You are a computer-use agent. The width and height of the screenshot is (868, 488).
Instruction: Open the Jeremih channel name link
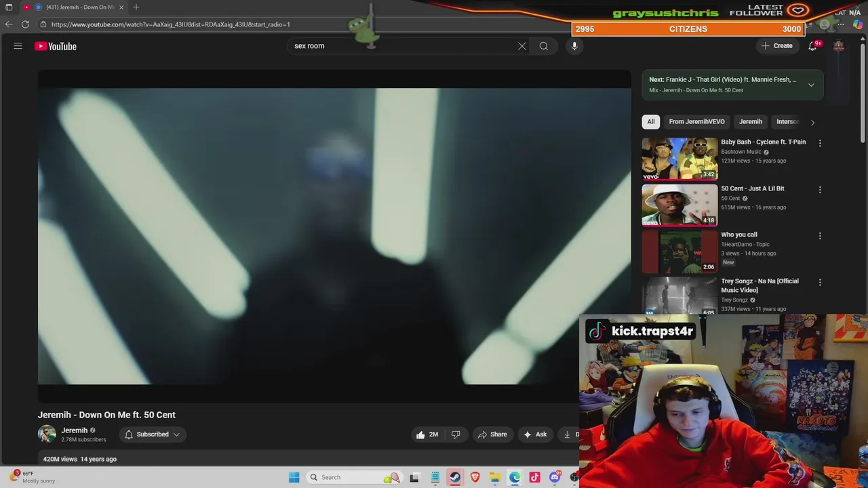pos(75,430)
